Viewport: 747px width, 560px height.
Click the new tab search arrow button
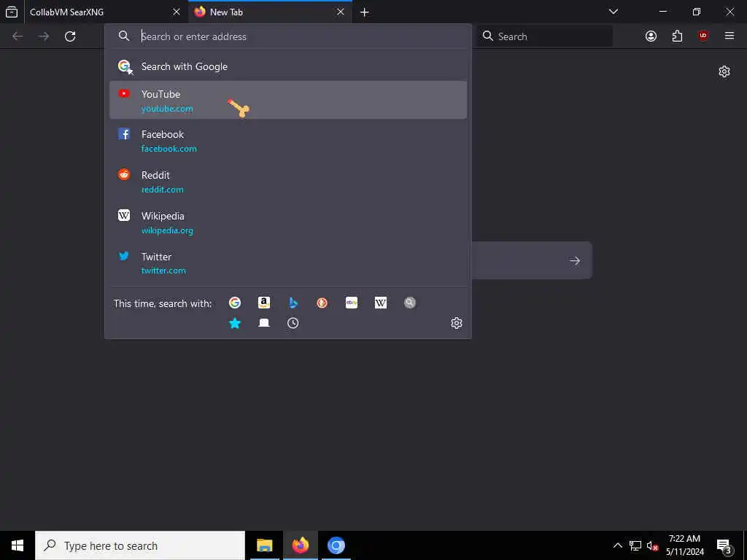[x=575, y=261]
